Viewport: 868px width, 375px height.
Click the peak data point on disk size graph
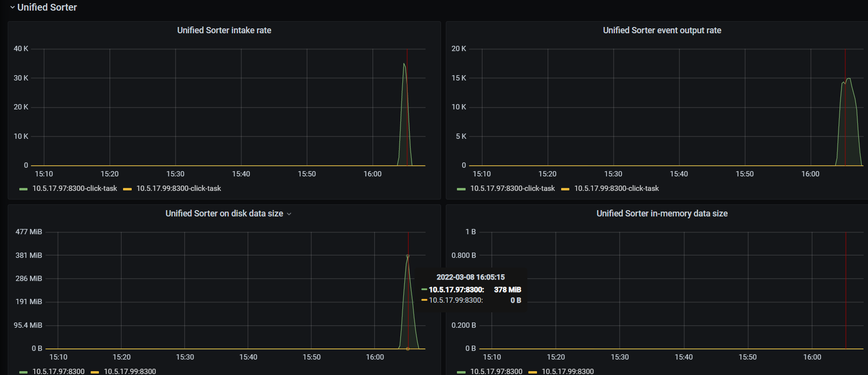(408, 256)
